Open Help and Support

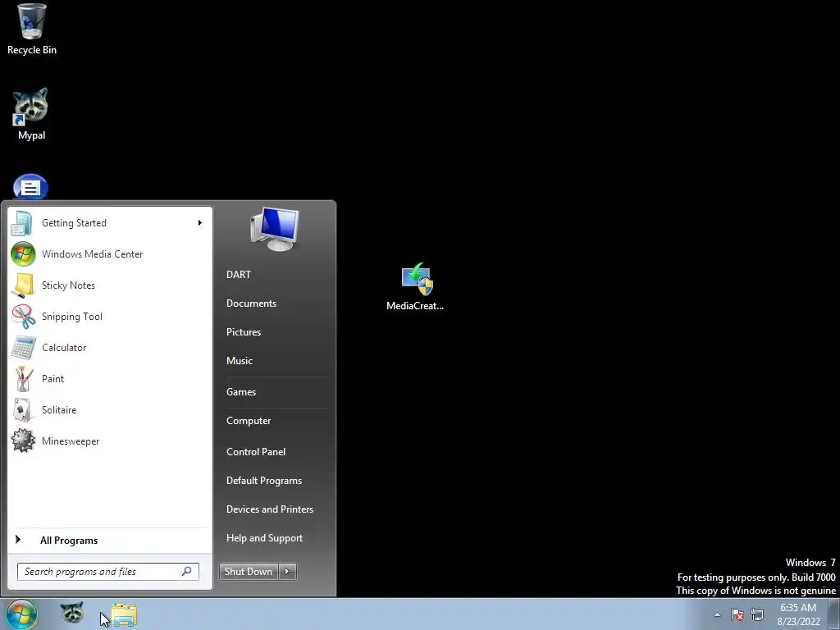[265, 538]
